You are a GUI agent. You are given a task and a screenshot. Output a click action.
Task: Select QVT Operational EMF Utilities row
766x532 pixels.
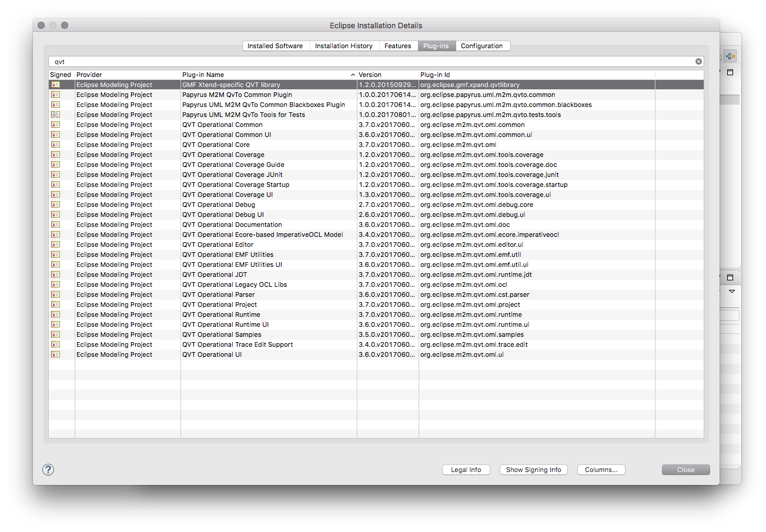point(376,255)
